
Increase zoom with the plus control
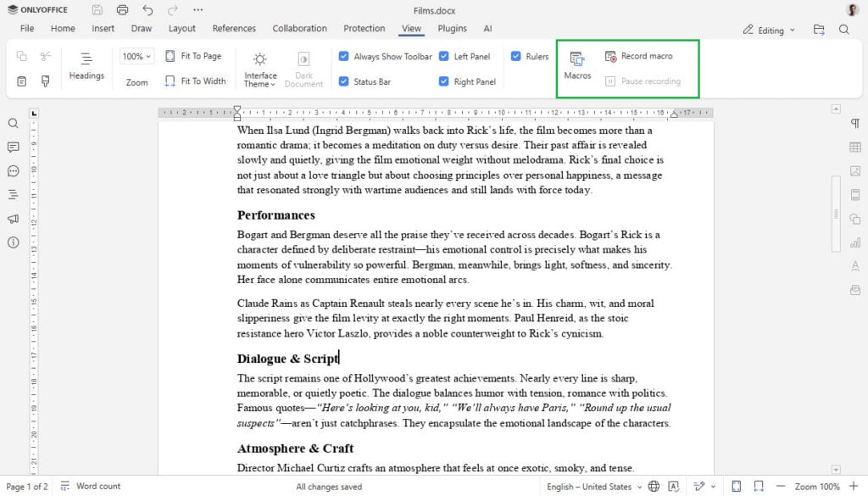[x=854, y=486]
